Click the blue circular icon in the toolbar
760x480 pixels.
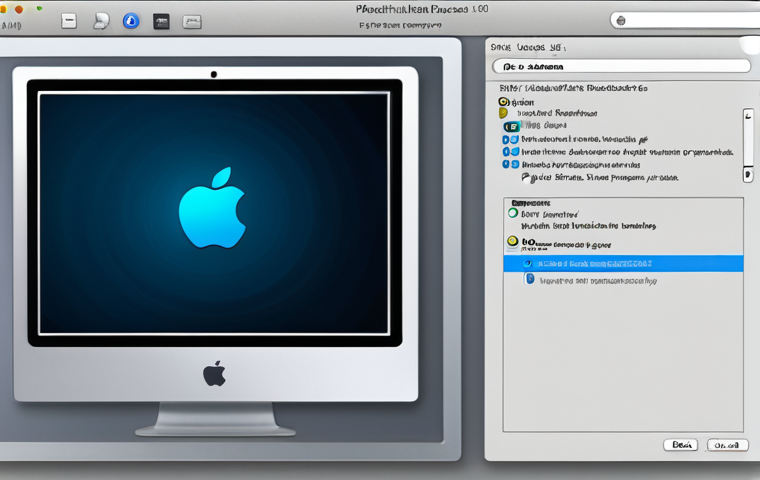131,21
